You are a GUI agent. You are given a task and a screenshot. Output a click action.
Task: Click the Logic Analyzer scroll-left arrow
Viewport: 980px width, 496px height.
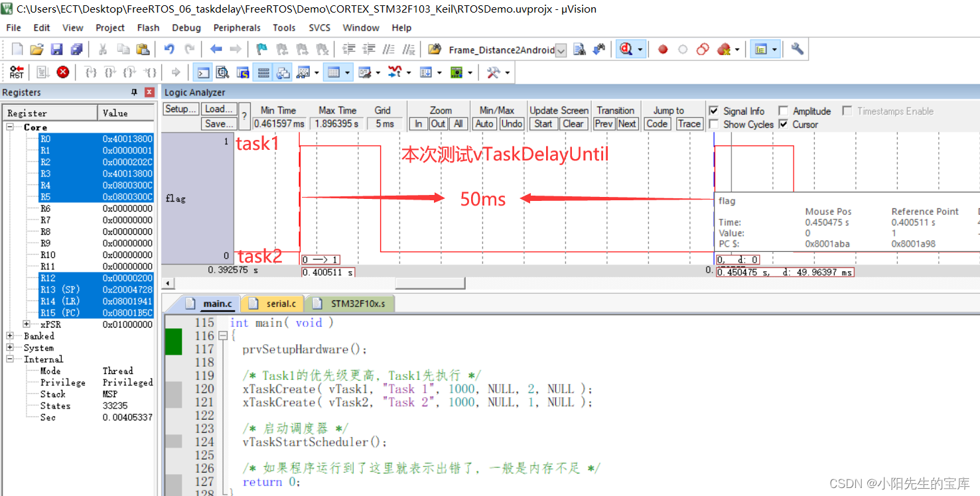click(167, 283)
